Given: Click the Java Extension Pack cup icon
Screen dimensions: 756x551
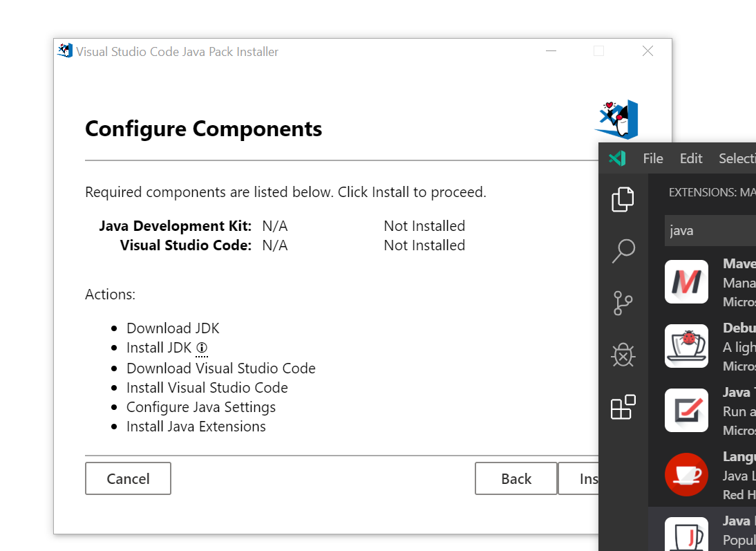Looking at the screenshot, I should (x=687, y=534).
